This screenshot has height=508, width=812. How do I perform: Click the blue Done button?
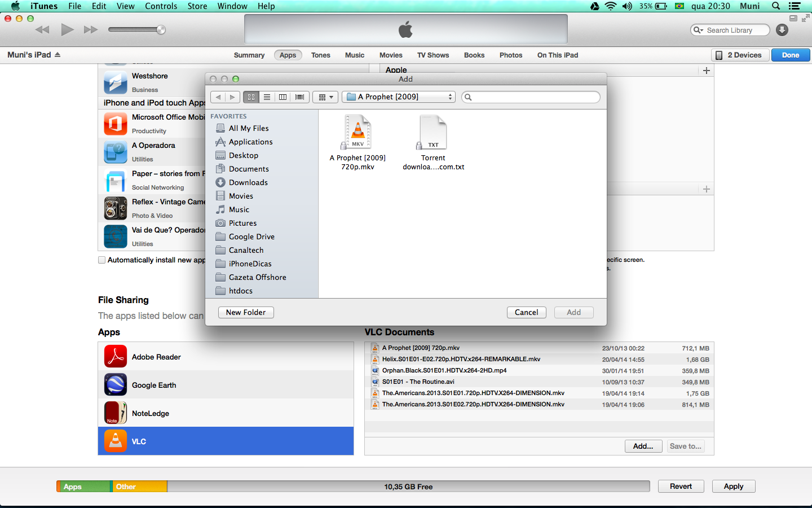tap(791, 55)
